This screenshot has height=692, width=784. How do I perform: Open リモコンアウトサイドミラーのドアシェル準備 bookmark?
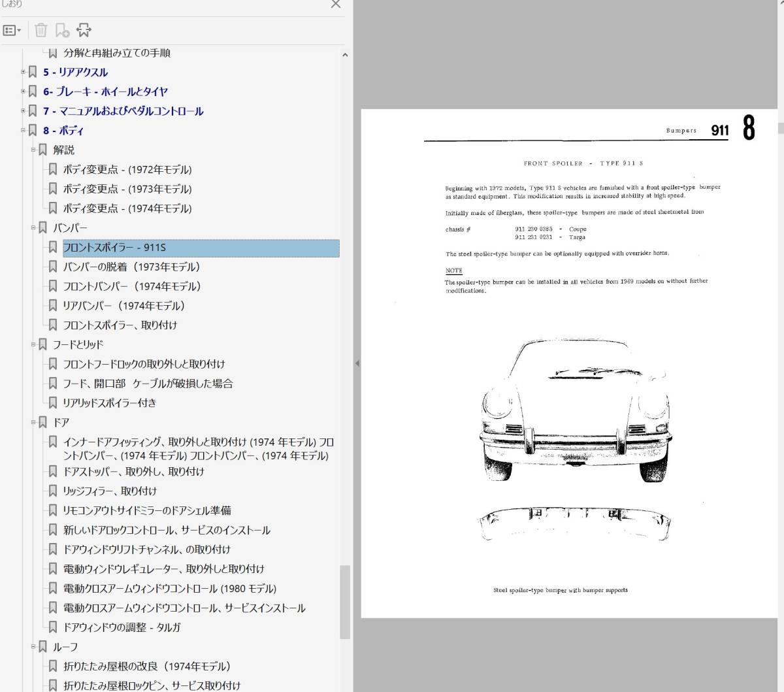147,511
